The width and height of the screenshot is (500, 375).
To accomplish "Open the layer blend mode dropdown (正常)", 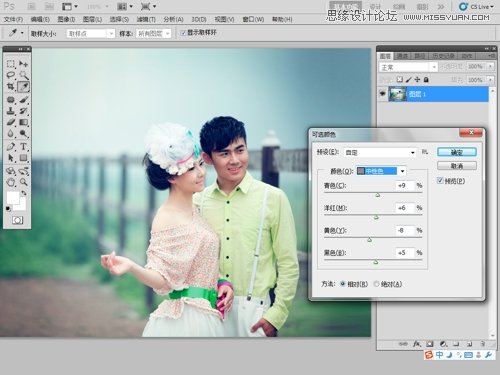I will click(x=408, y=67).
